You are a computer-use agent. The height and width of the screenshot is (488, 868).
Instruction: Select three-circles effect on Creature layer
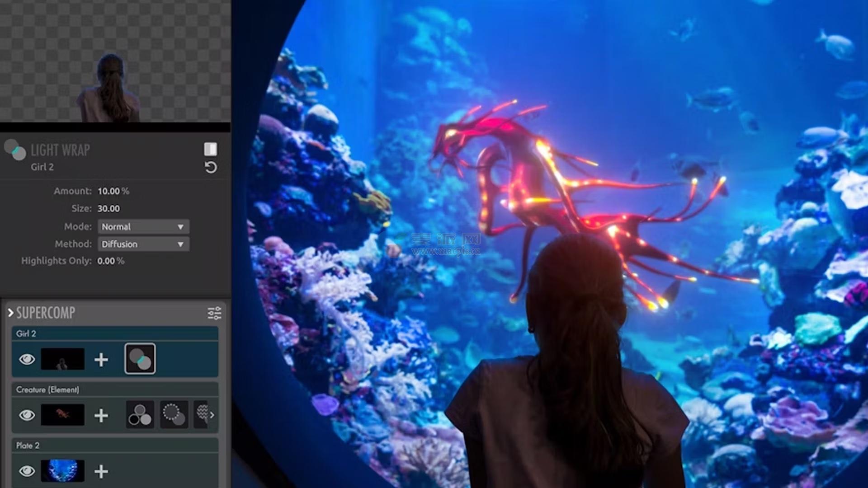click(140, 415)
